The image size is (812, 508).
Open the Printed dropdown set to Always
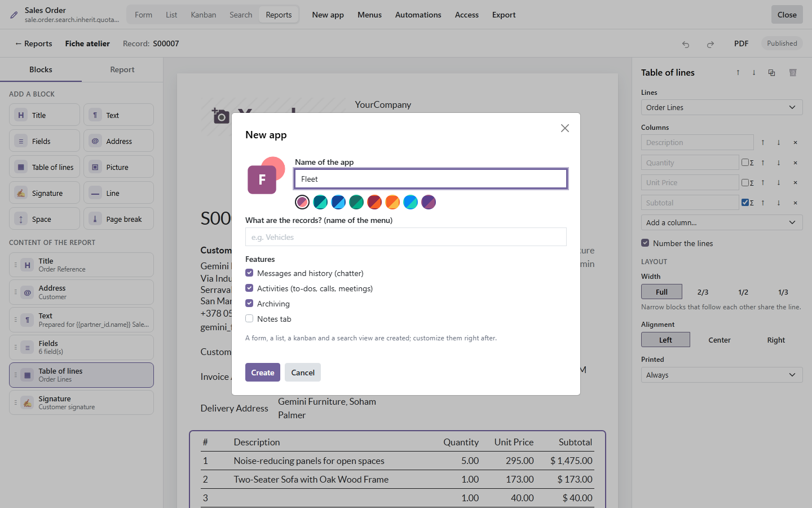pyautogui.click(x=722, y=375)
